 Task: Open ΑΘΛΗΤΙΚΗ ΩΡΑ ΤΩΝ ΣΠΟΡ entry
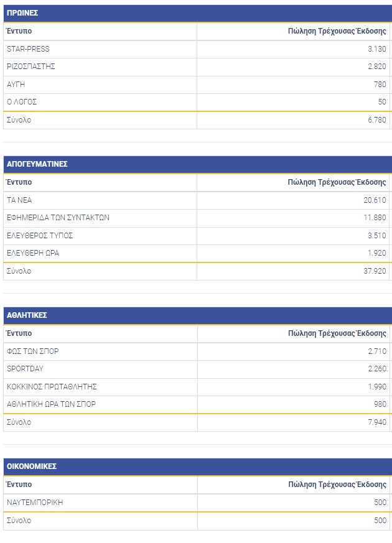coord(51,404)
